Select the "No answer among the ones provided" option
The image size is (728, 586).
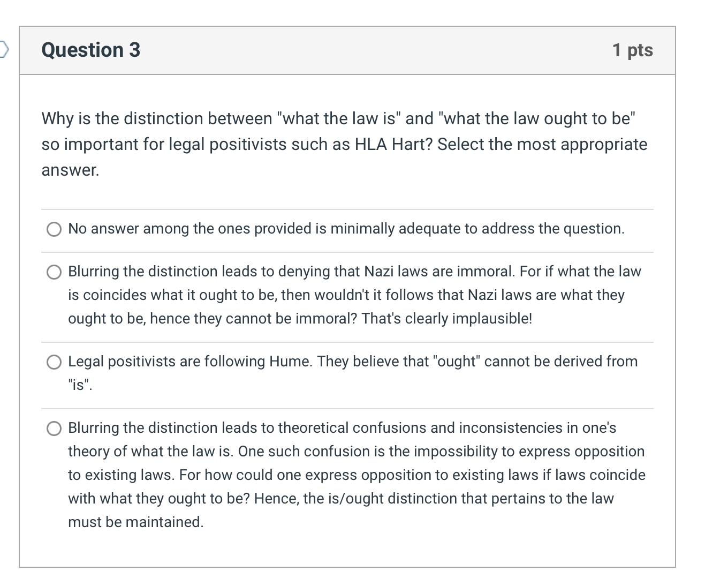(54, 229)
